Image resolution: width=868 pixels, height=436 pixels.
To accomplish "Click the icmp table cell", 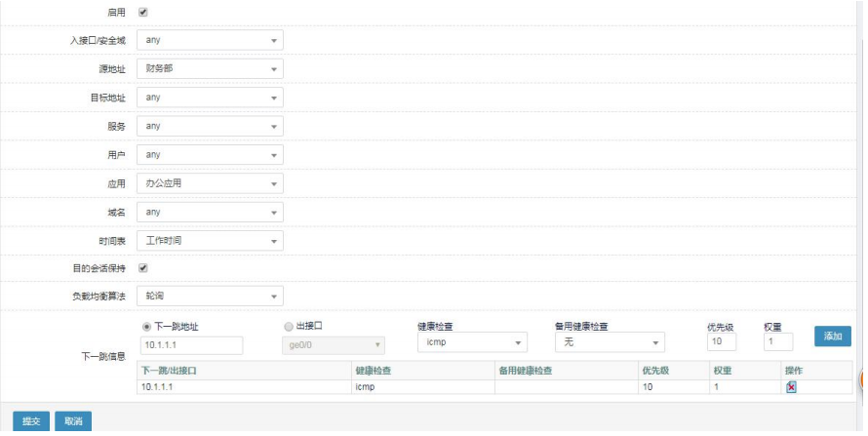I will click(423, 387).
